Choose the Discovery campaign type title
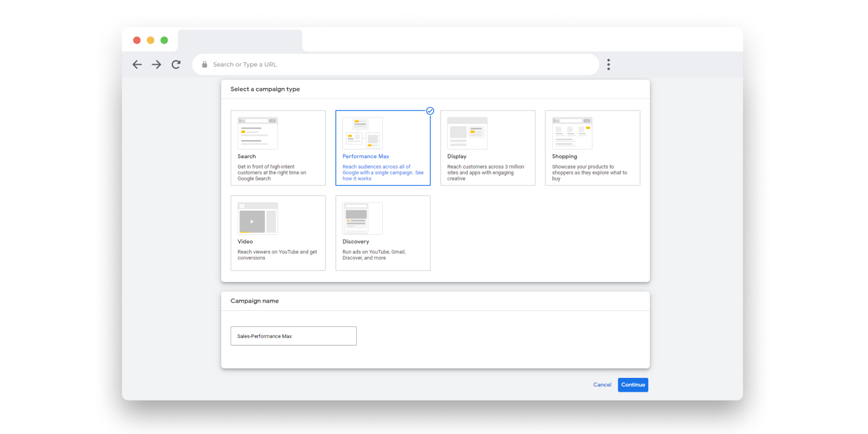The width and height of the screenshot is (868, 434). [x=356, y=241]
